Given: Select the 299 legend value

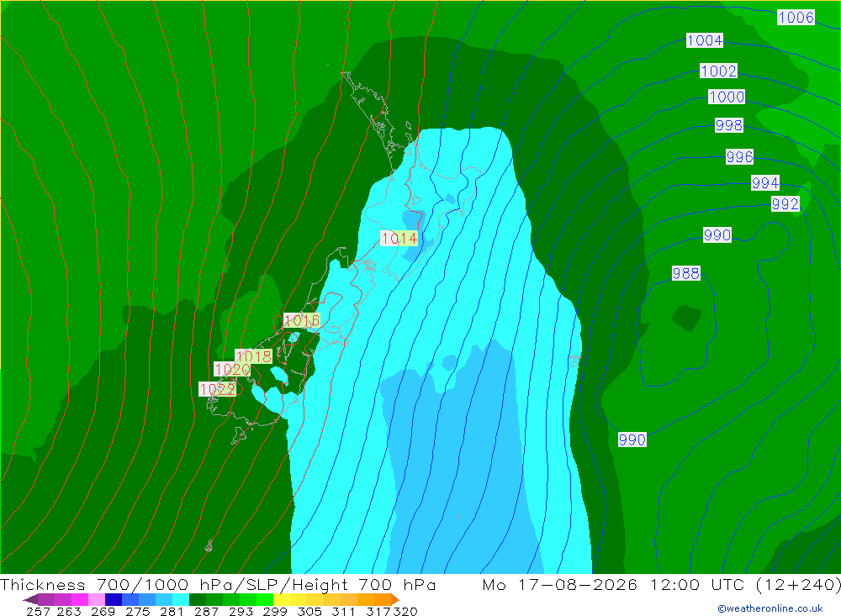Looking at the screenshot, I should click(x=275, y=611).
